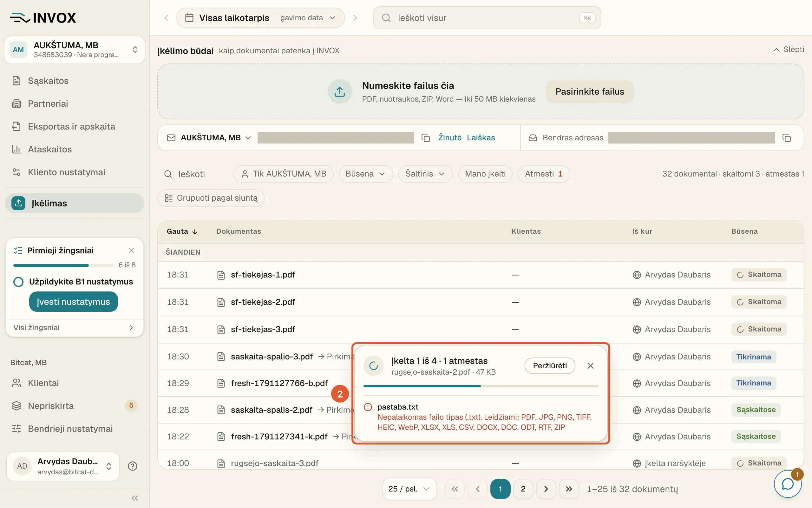Click Peržiūrėti in upload popup
Screen dimensions: 812x508
click(x=550, y=365)
